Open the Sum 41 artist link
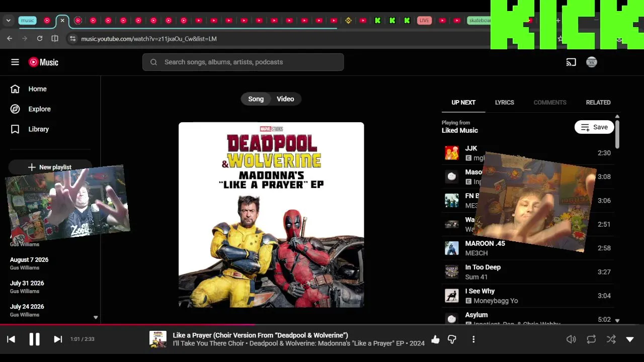The height and width of the screenshot is (362, 644). (x=476, y=277)
